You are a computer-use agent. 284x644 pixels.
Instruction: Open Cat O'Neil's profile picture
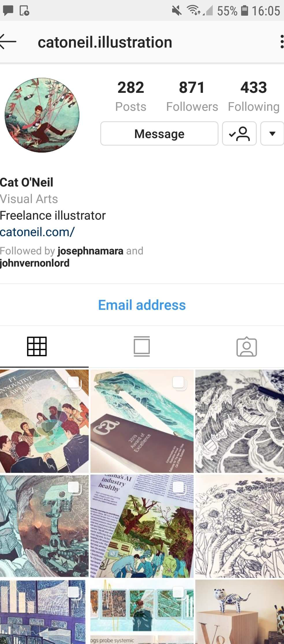(42, 115)
